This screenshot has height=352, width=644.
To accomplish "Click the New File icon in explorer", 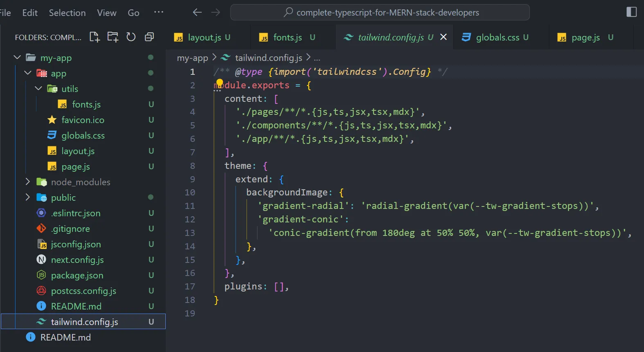I will (x=95, y=37).
